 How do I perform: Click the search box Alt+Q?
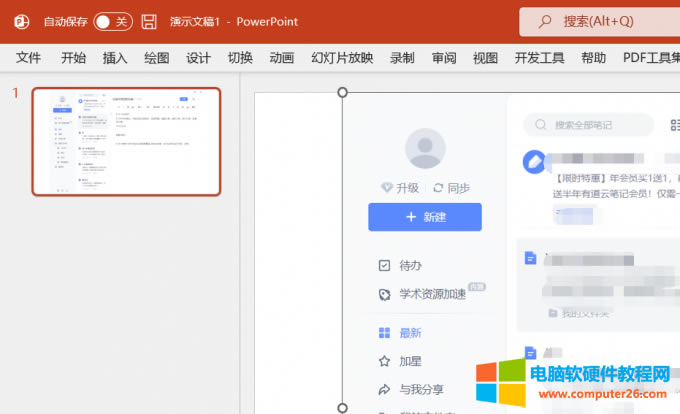click(599, 22)
